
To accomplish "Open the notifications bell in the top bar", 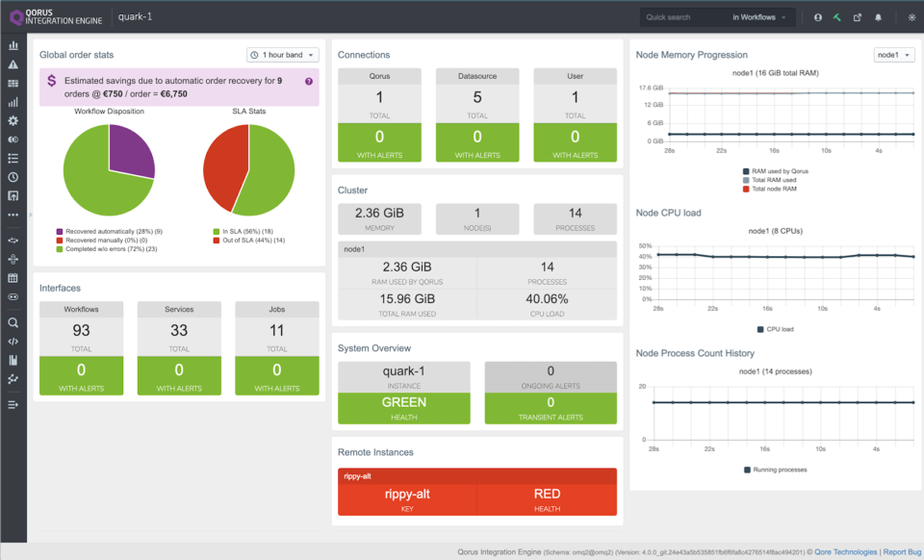I will click(x=879, y=17).
